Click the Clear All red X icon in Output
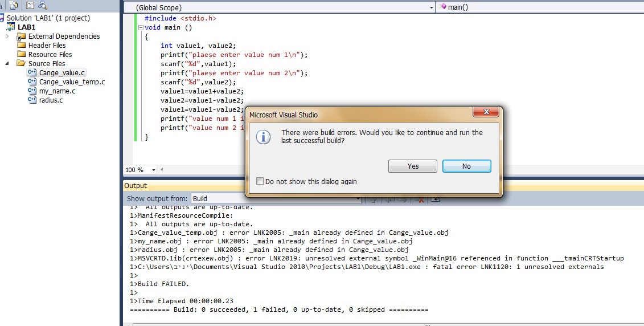This screenshot has width=644, height=326. click(x=420, y=199)
